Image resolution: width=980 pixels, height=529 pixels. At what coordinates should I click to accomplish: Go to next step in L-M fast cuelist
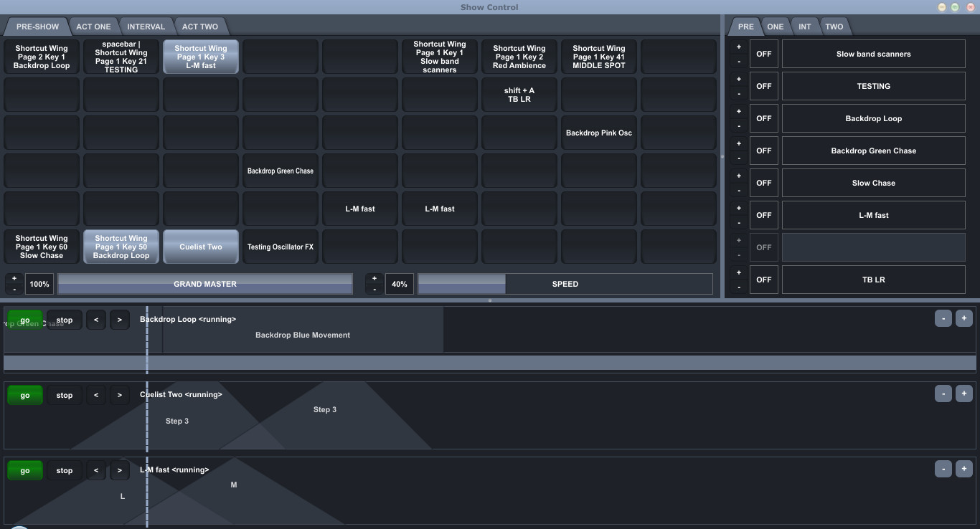(120, 470)
